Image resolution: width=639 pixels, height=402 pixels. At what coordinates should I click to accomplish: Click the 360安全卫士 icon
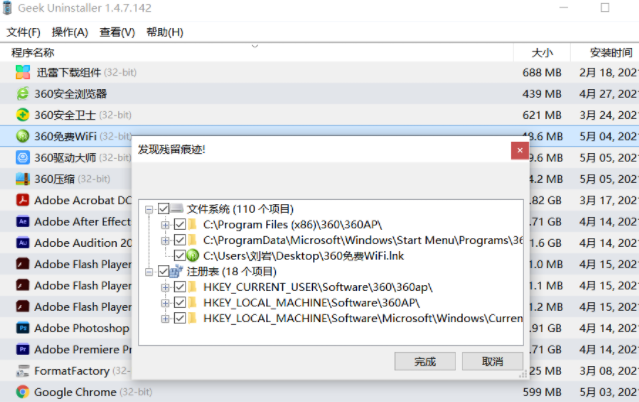tap(23, 115)
